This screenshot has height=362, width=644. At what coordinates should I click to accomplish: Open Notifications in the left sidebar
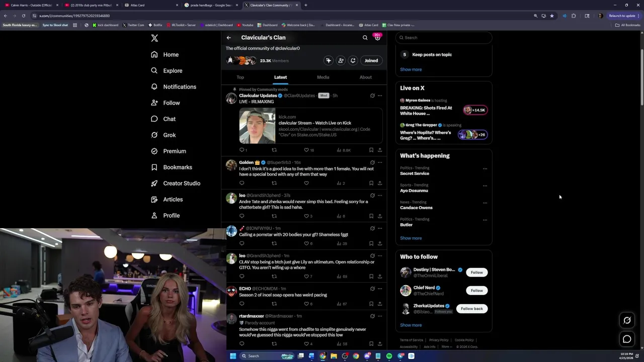click(x=174, y=87)
